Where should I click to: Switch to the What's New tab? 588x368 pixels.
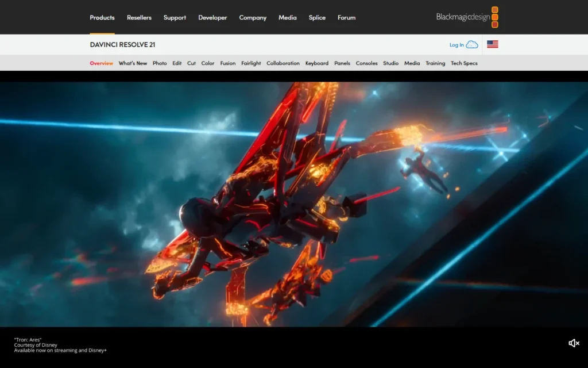pos(133,63)
